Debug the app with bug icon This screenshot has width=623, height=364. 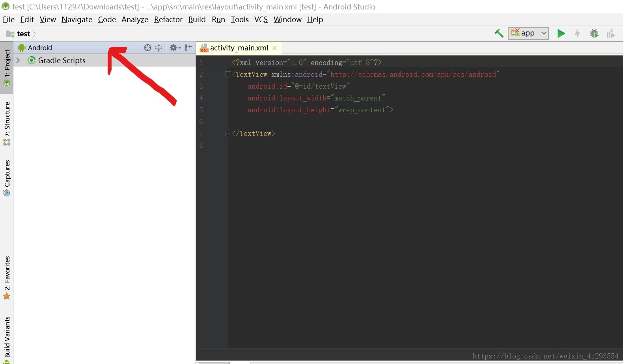594,33
